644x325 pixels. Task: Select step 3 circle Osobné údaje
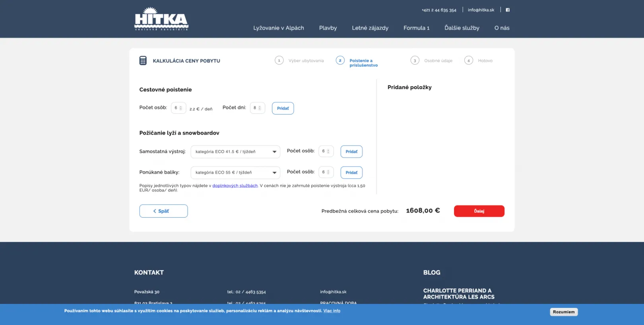point(415,60)
